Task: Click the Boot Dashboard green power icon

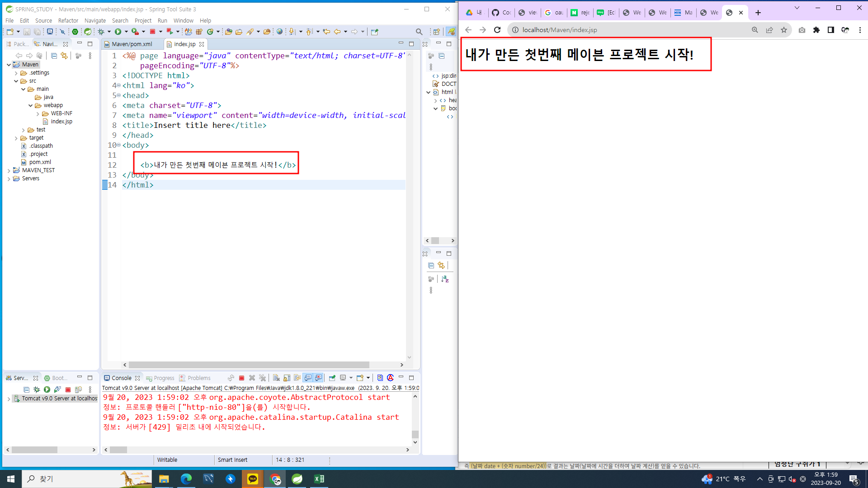Action: pyautogui.click(x=75, y=32)
